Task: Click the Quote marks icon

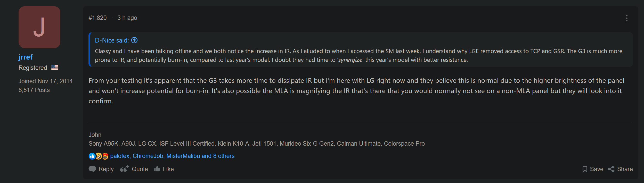Action: click(124, 169)
